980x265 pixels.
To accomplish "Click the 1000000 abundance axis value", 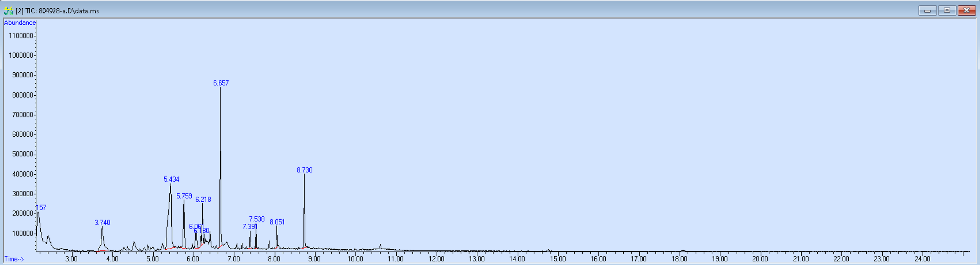I will [21, 55].
